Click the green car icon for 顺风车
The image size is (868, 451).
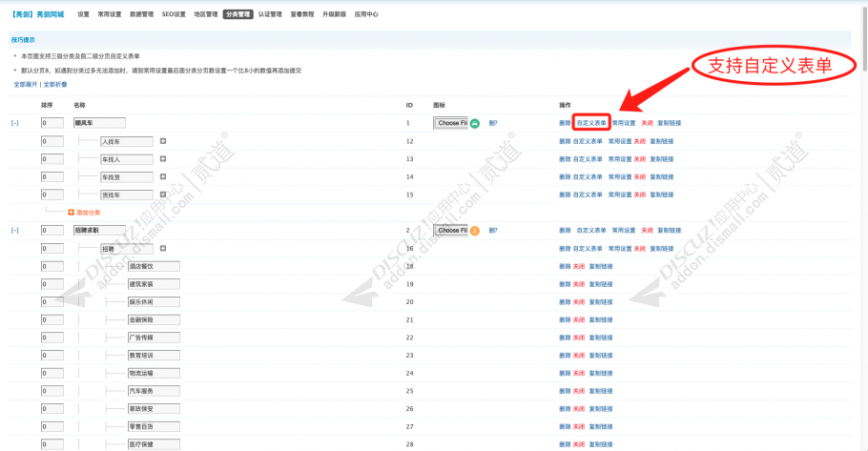474,123
